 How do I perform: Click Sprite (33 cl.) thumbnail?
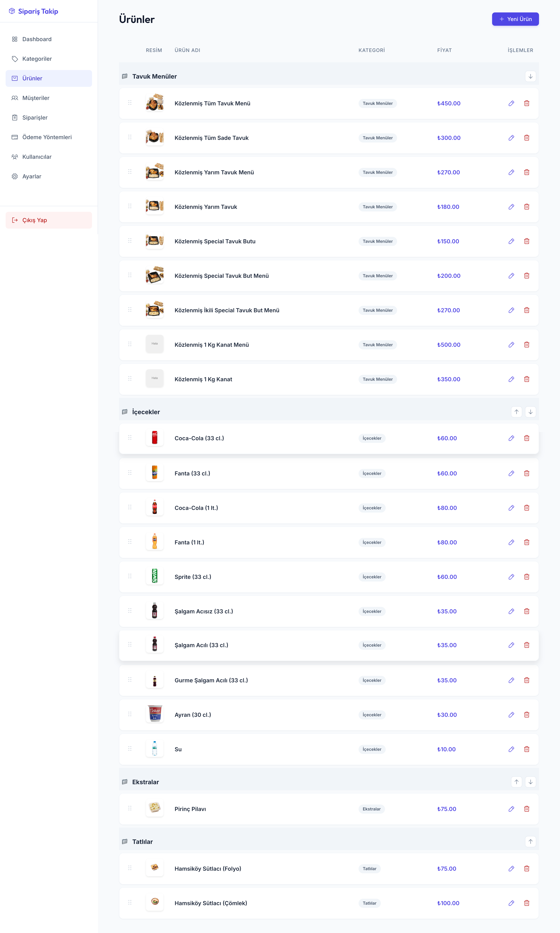pos(155,576)
